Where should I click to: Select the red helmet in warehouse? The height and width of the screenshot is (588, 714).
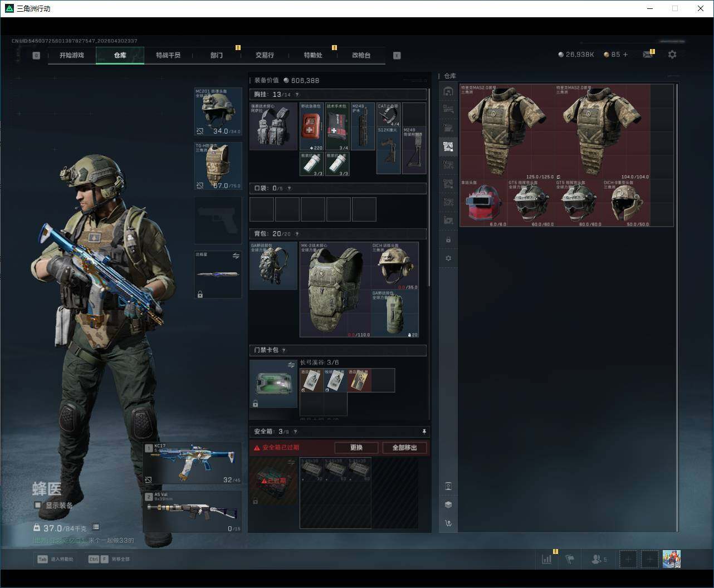[x=483, y=203]
